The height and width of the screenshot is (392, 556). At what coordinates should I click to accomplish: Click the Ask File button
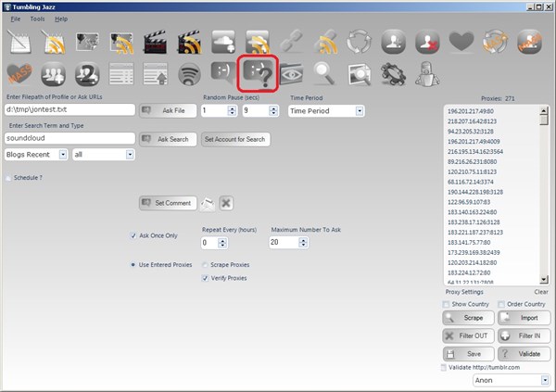pos(168,110)
